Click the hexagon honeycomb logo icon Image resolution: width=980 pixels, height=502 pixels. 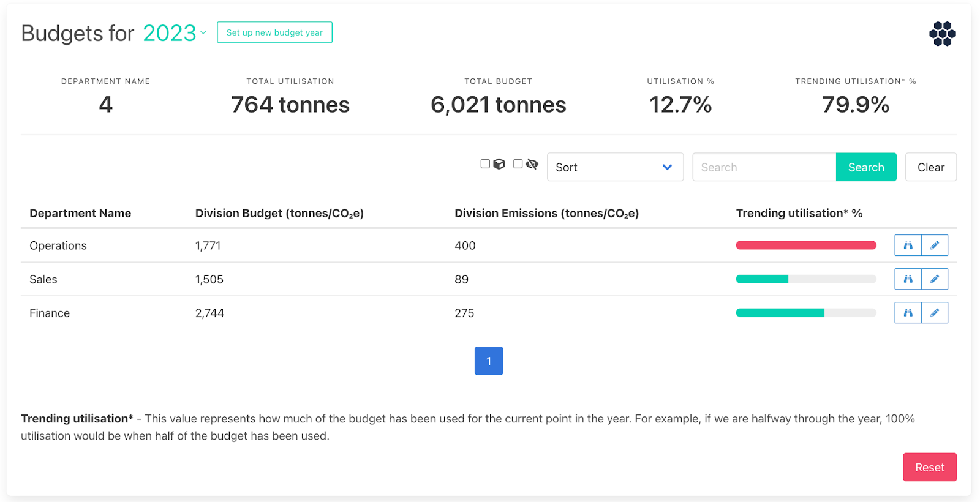942,34
